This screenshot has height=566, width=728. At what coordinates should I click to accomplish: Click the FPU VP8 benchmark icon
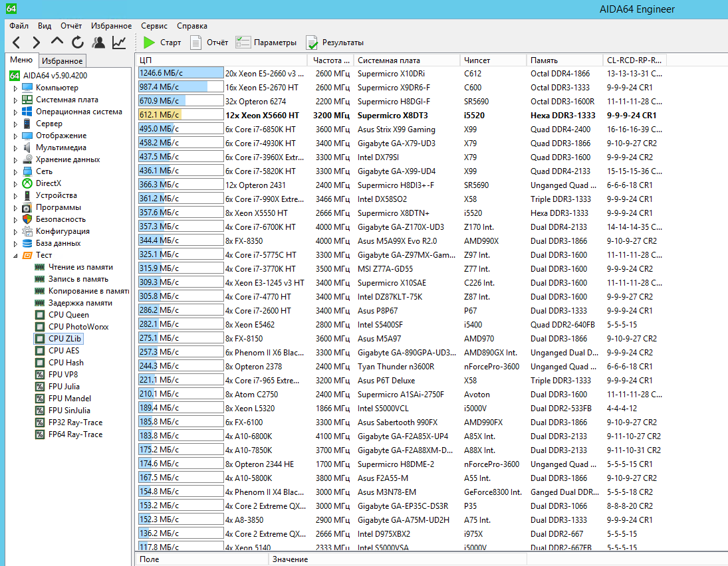tap(40, 375)
